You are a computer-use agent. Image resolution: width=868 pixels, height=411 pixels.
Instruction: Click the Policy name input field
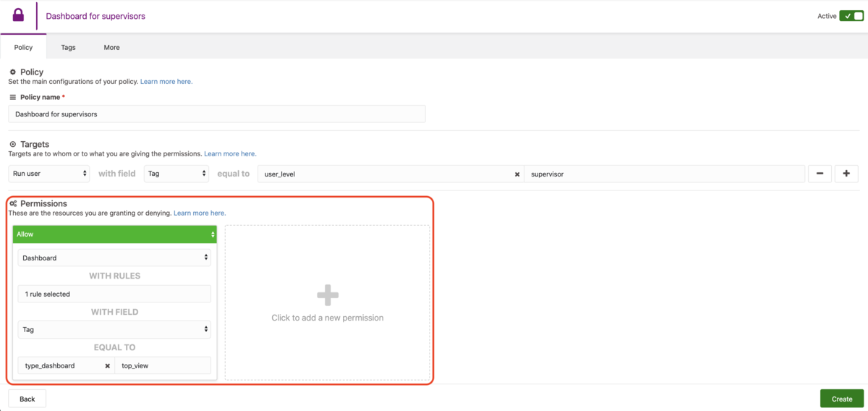pos(217,114)
